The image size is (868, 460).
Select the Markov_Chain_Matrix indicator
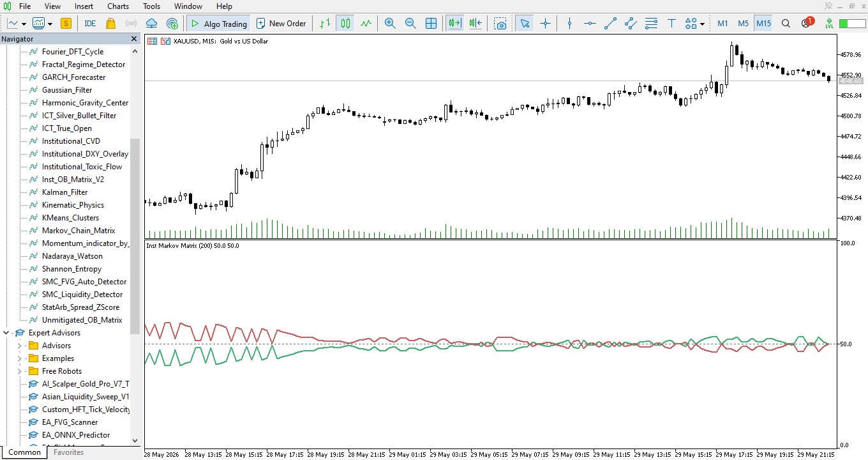click(x=79, y=231)
